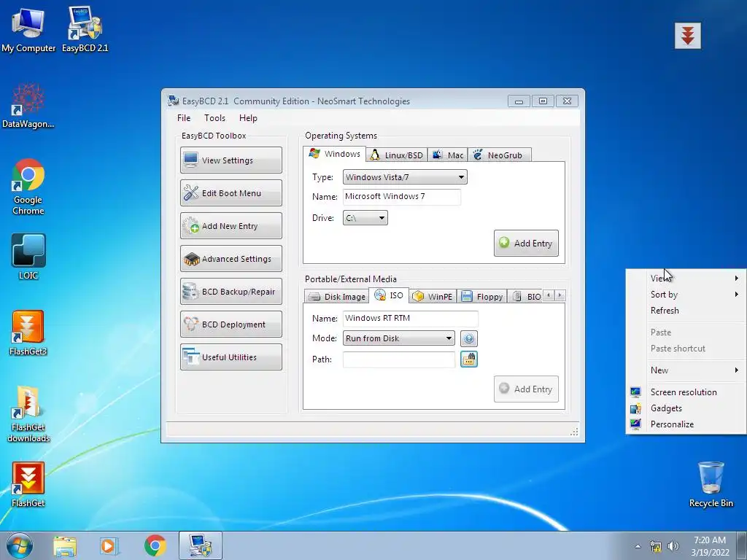Click the FlashGet floating drop icon
Screen dimensions: 747x560
pos(687,36)
